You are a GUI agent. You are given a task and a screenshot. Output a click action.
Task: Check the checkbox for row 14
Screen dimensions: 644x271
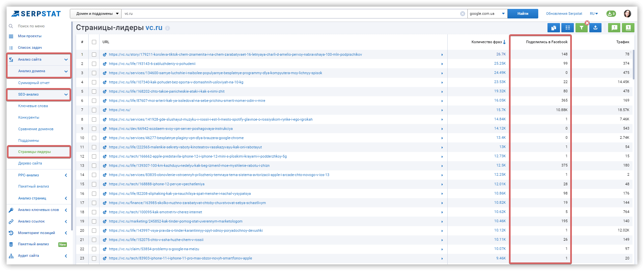94,175
